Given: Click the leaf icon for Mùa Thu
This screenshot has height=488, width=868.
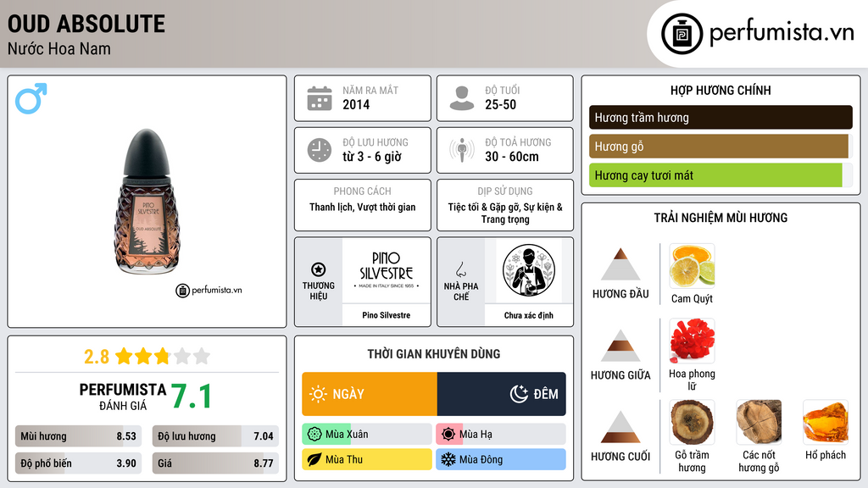Looking at the screenshot, I should pos(314,460).
